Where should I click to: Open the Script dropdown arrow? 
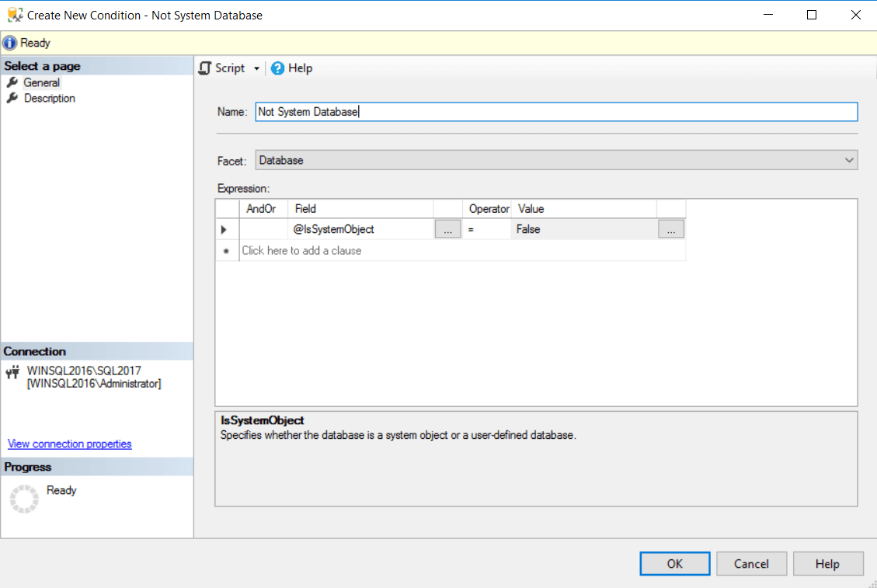click(x=256, y=69)
